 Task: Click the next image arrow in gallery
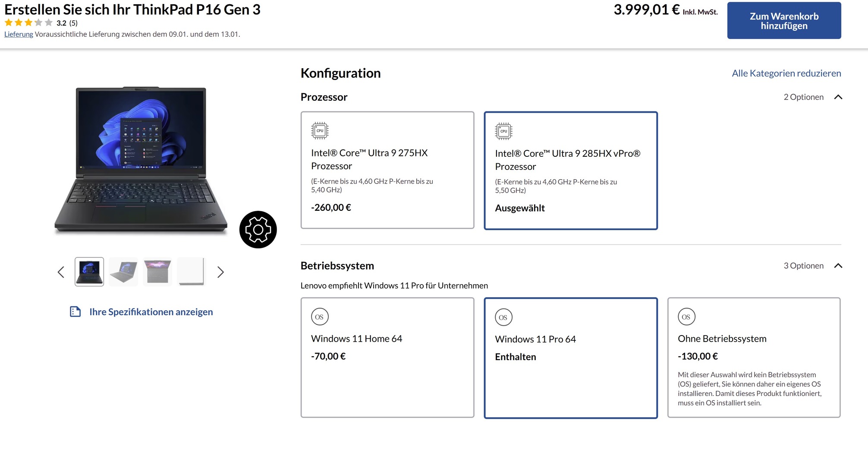click(220, 272)
